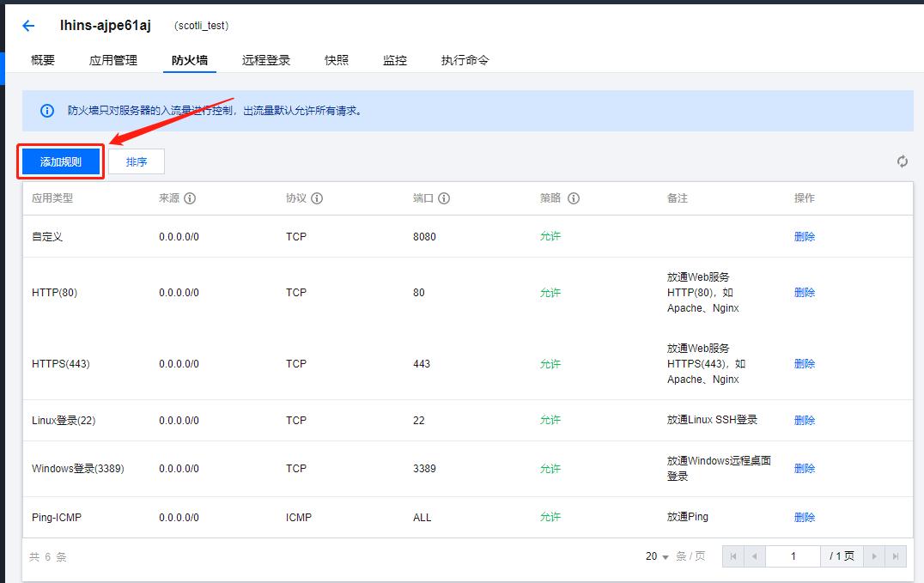Click the next-page arrow in pagination
924x583 pixels.
(x=873, y=556)
